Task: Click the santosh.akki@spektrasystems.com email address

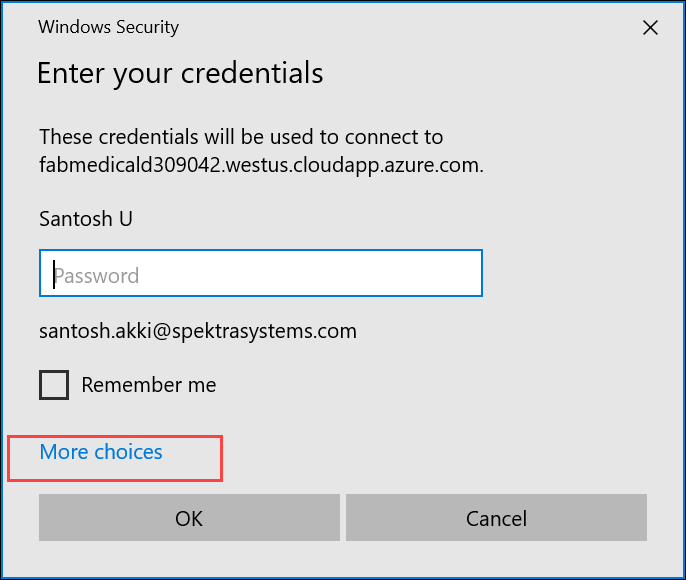Action: pyautogui.click(x=198, y=331)
